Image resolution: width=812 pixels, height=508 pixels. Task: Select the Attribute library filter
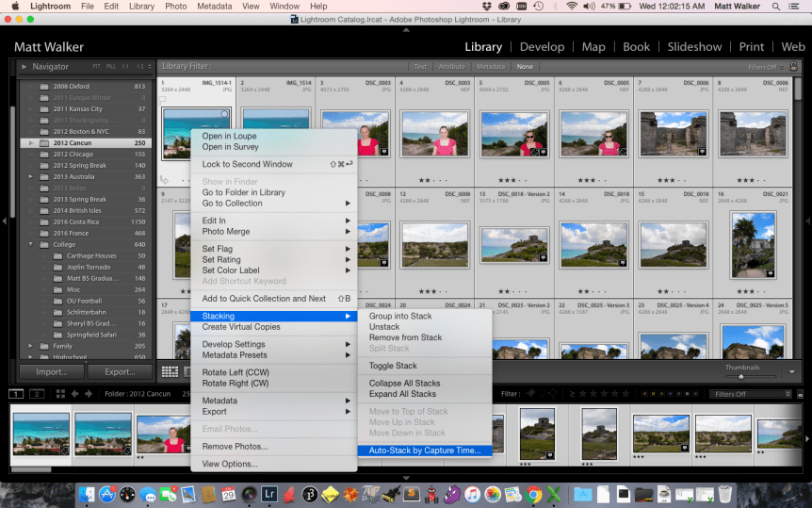(451, 66)
